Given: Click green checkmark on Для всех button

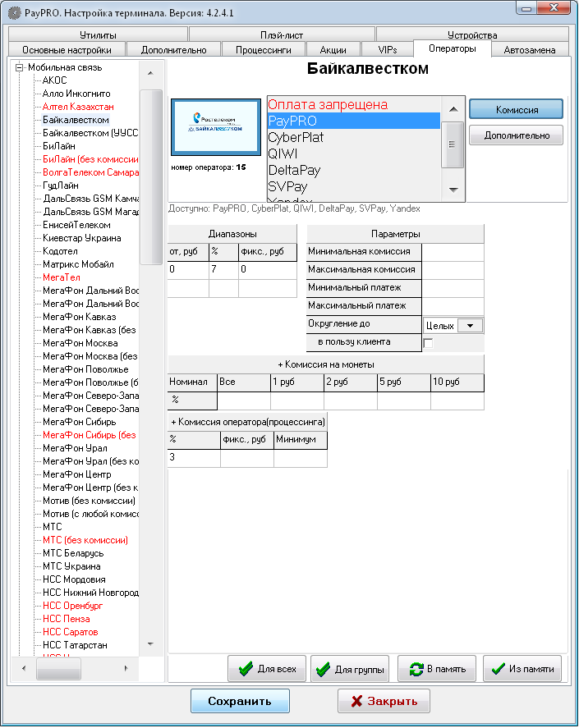Looking at the screenshot, I should (x=244, y=669).
